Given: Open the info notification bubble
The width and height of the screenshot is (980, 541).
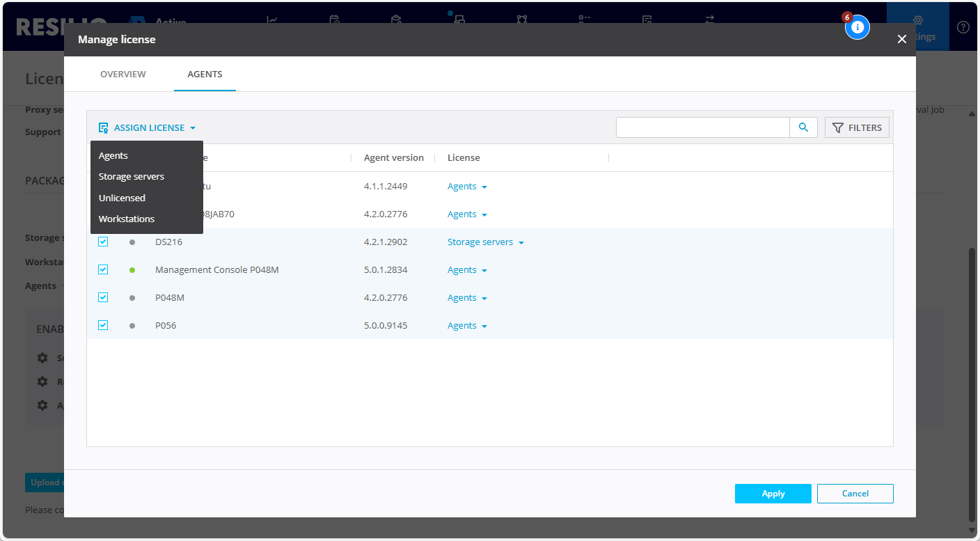Looking at the screenshot, I should pos(857,26).
